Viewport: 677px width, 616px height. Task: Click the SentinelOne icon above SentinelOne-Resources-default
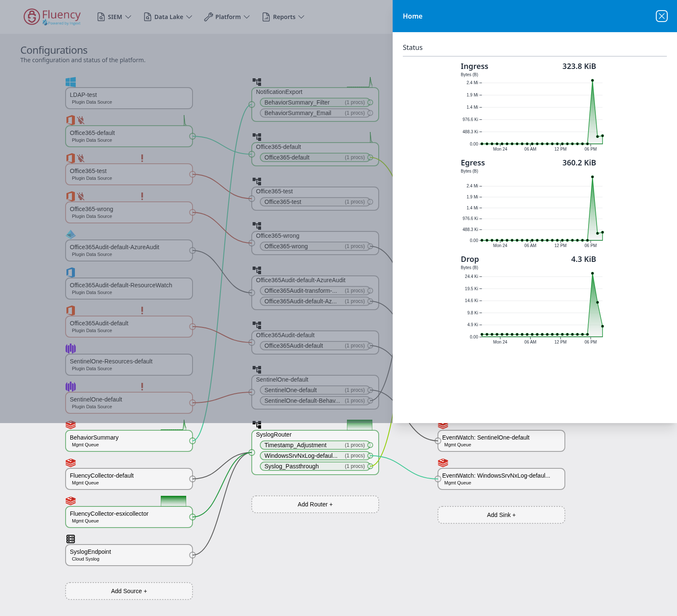tap(71, 349)
